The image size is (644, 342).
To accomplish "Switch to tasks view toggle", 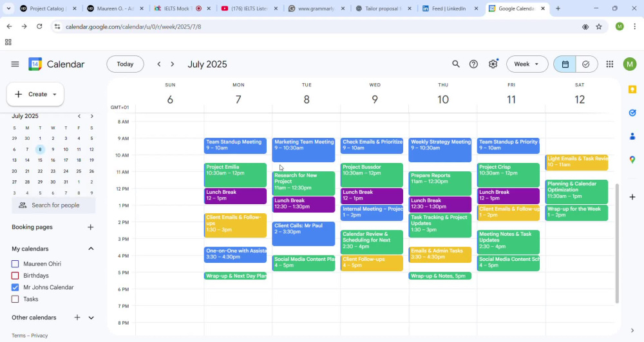I will click(587, 64).
